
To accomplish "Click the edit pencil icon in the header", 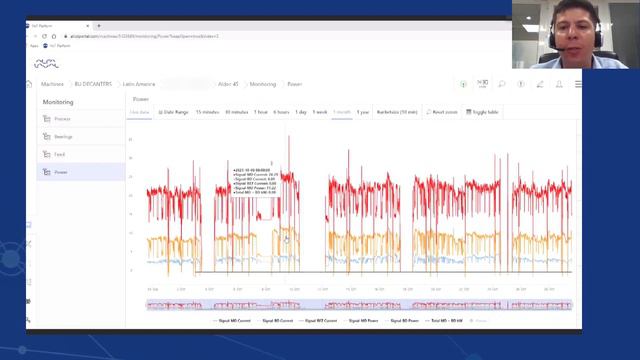I will click(x=540, y=84).
